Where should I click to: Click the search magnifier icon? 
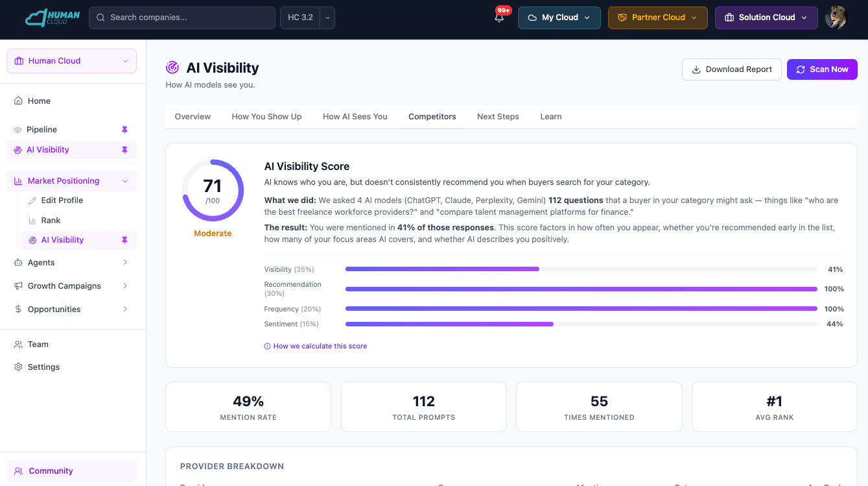(x=100, y=18)
